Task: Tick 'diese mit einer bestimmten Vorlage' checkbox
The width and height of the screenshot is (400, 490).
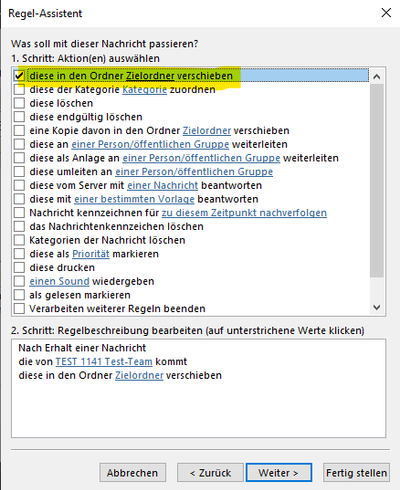Action: click(x=19, y=199)
